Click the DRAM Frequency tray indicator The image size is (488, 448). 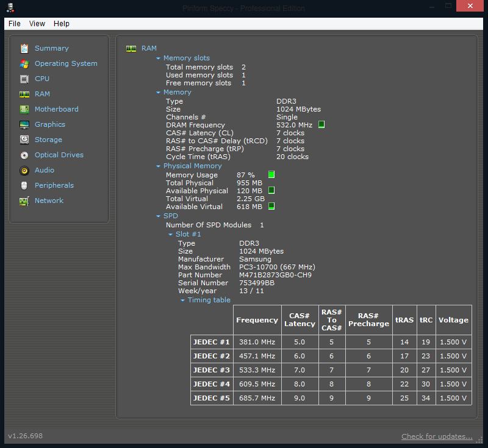point(321,125)
